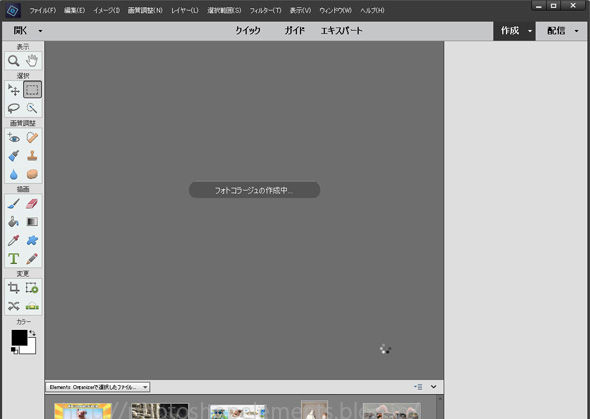Screen dimensions: 590x419
Task: Select the Custom Shape tool
Action: pos(32,240)
